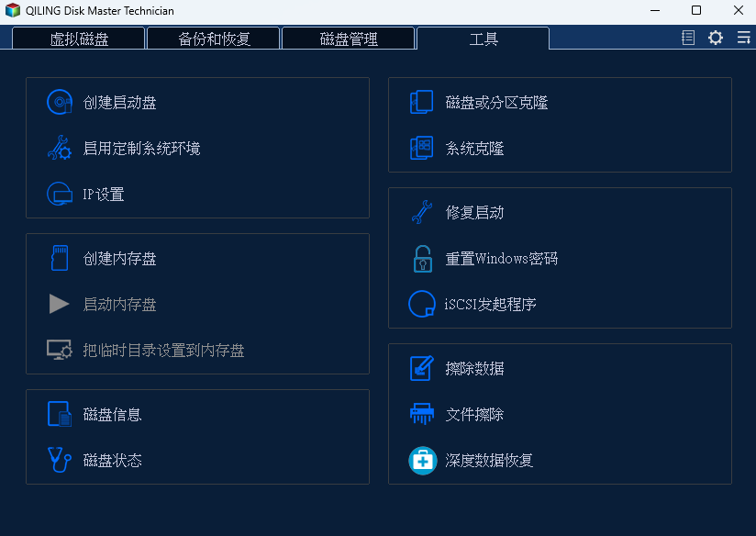Viewport: 756px width, 536px height.
Task: Open 文件擦除 text link
Action: pyautogui.click(x=474, y=414)
